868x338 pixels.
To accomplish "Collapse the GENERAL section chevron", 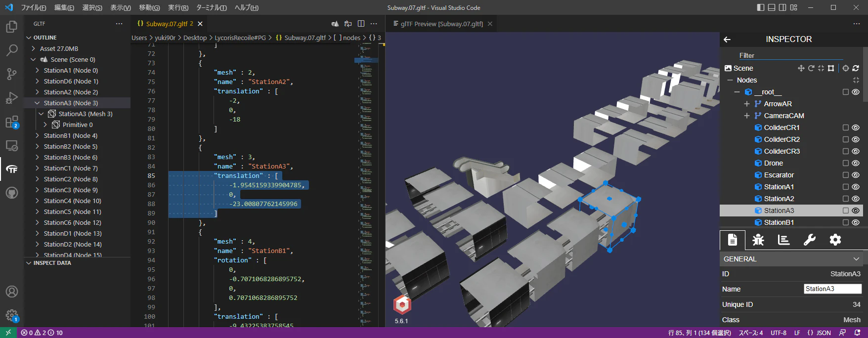I will 856,259.
